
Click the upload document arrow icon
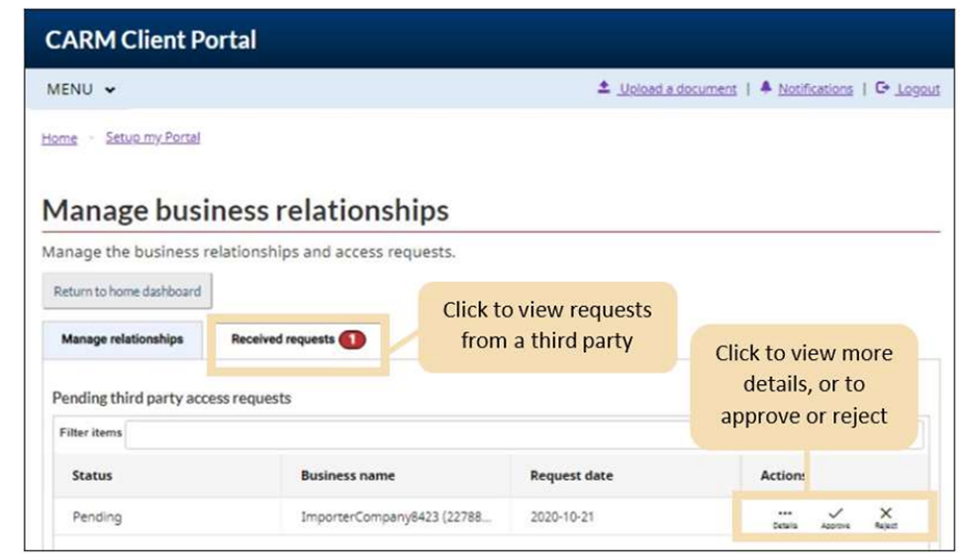pos(604,88)
